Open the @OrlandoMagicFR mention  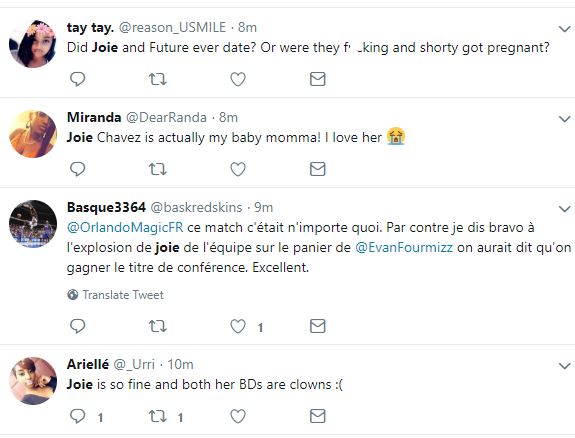tap(125, 227)
